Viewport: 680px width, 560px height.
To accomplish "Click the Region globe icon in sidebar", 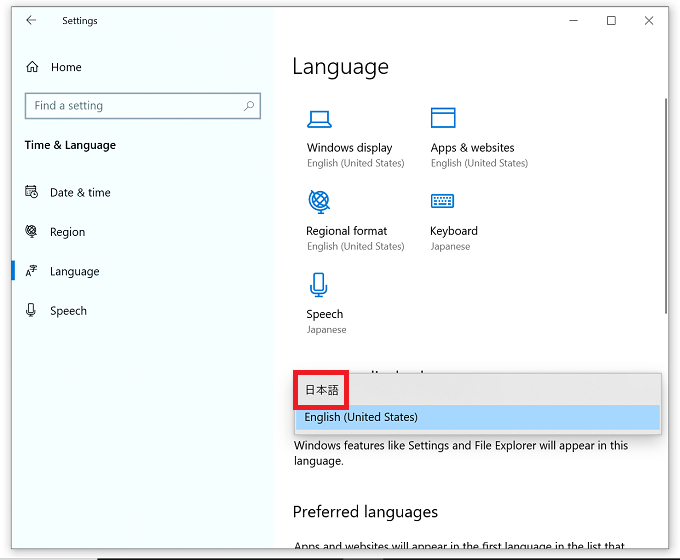I will tap(31, 231).
